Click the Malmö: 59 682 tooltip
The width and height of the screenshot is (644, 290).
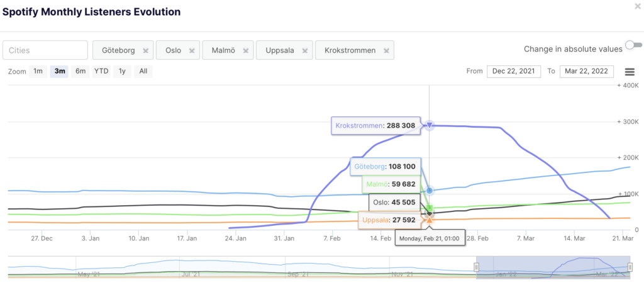pyautogui.click(x=391, y=184)
